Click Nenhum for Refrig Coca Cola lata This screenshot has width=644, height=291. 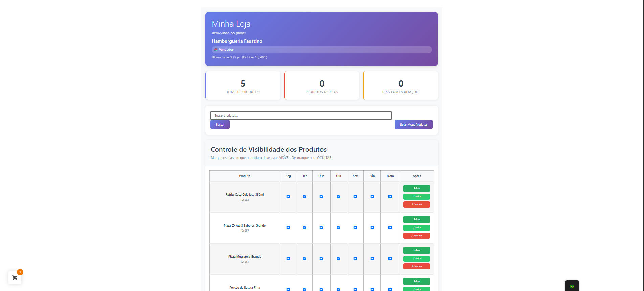tap(417, 204)
